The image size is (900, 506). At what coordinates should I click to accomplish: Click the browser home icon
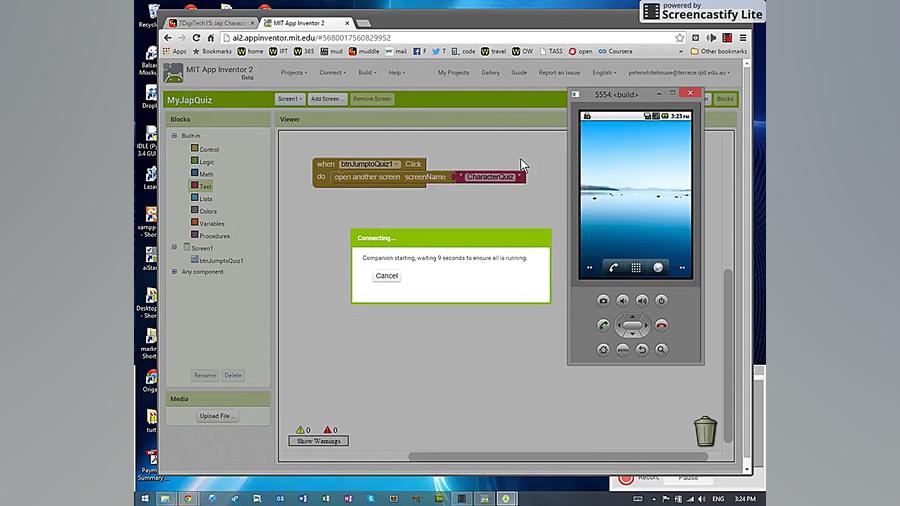211,38
